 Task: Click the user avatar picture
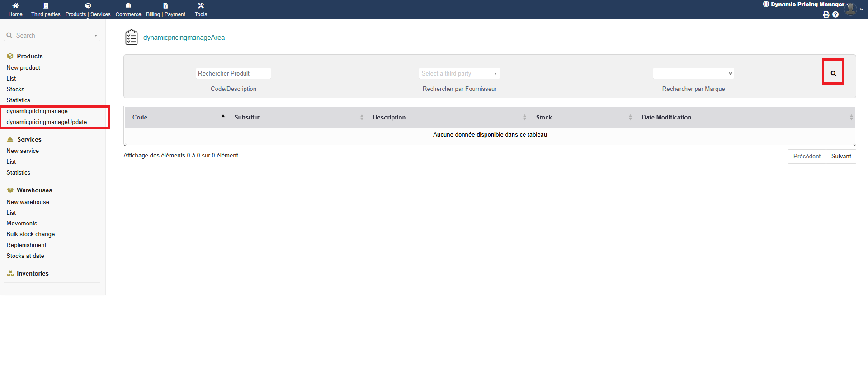pyautogui.click(x=850, y=9)
